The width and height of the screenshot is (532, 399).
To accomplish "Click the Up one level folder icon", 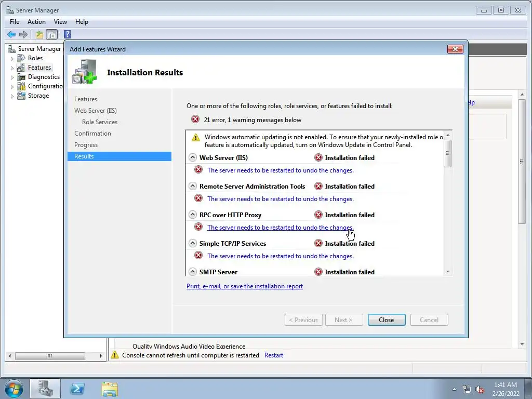I will coord(39,34).
